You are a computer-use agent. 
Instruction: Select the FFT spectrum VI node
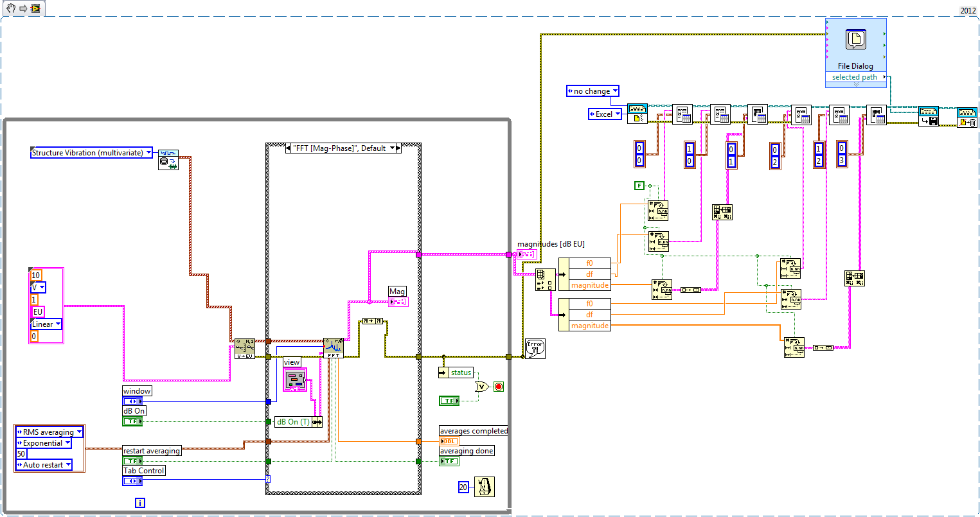(x=333, y=347)
